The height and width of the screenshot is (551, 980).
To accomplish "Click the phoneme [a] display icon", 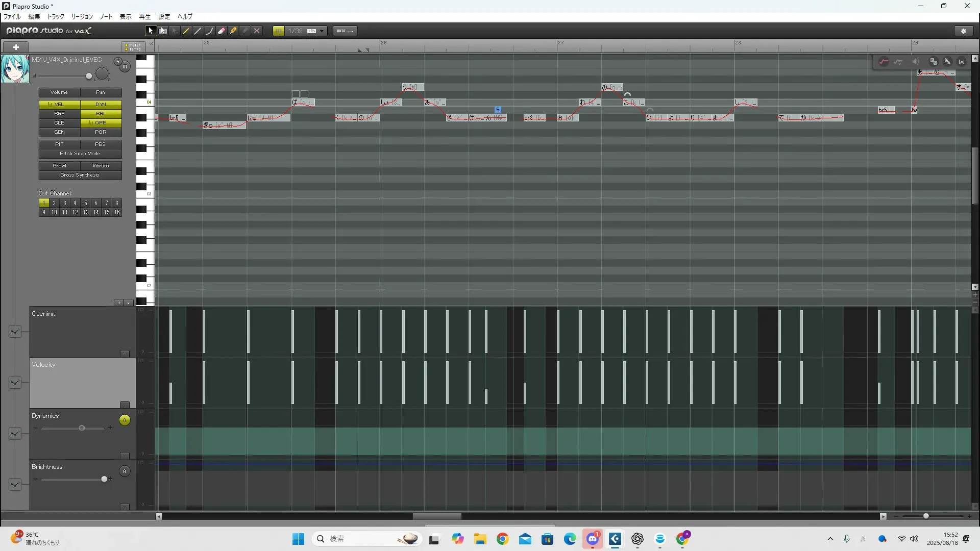I will [962, 62].
